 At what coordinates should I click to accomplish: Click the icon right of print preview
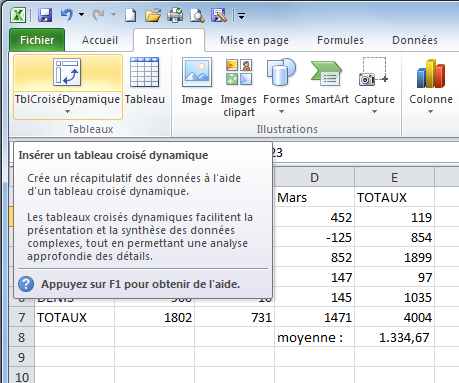pyautogui.click(x=219, y=15)
